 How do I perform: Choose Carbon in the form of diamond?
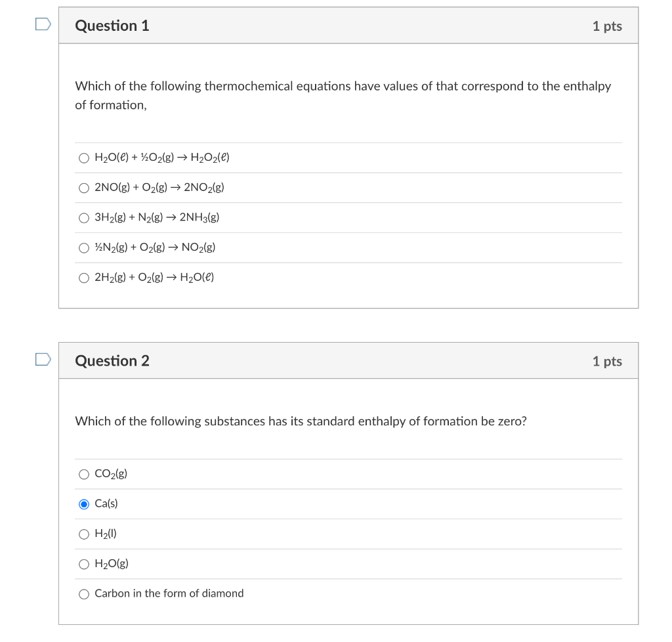click(x=84, y=594)
